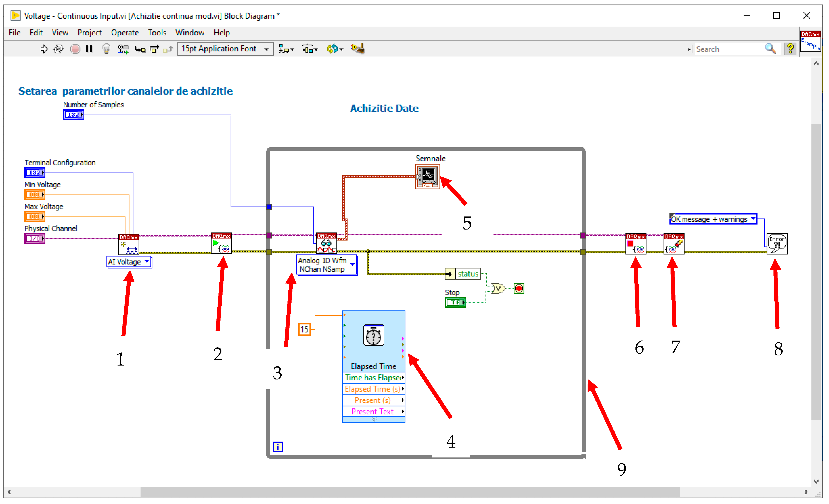The width and height of the screenshot is (829, 504).
Task: Open the 15pt Application Font dropdown
Action: click(x=225, y=49)
